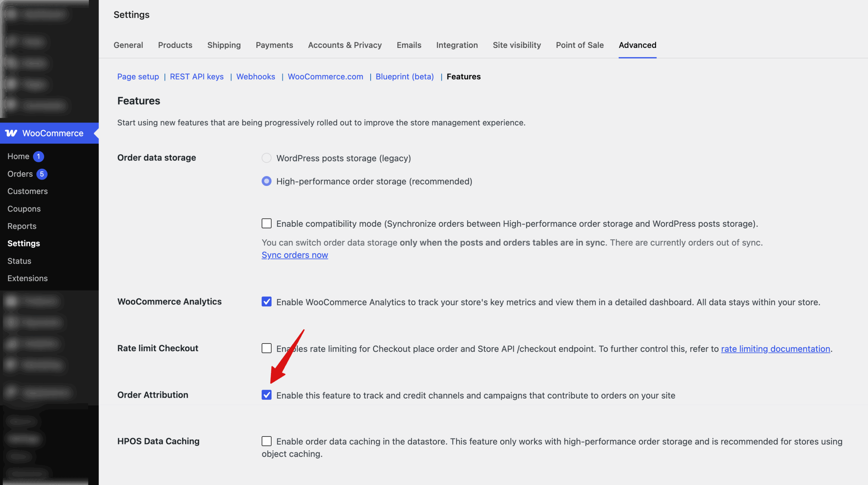This screenshot has width=868, height=485.
Task: Uncheck the Order Attribution checkbox
Action: 267,395
